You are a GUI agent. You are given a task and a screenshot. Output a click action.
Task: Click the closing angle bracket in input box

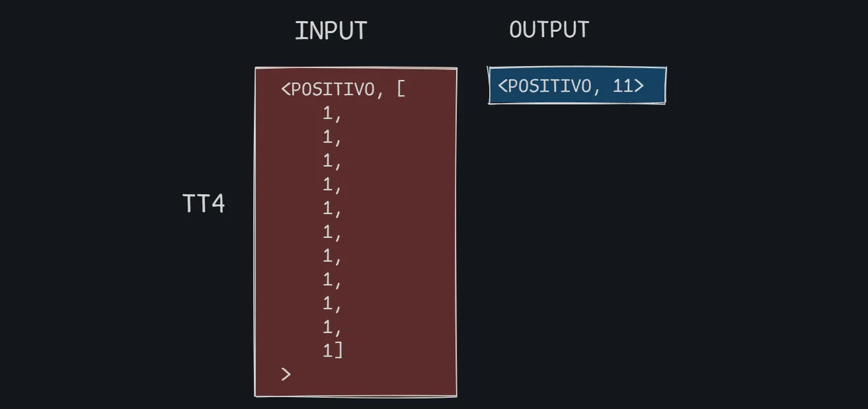286,375
